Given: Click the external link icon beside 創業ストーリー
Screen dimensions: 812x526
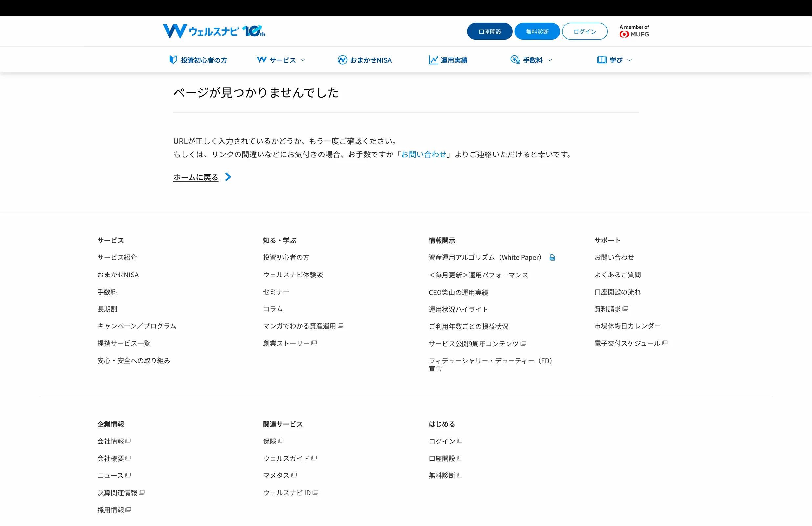Looking at the screenshot, I should tap(314, 343).
